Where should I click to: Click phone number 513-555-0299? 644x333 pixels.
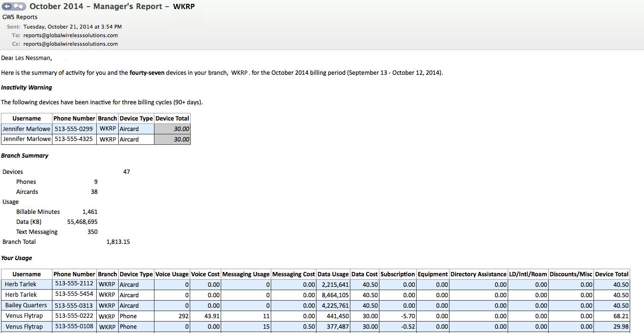point(74,129)
